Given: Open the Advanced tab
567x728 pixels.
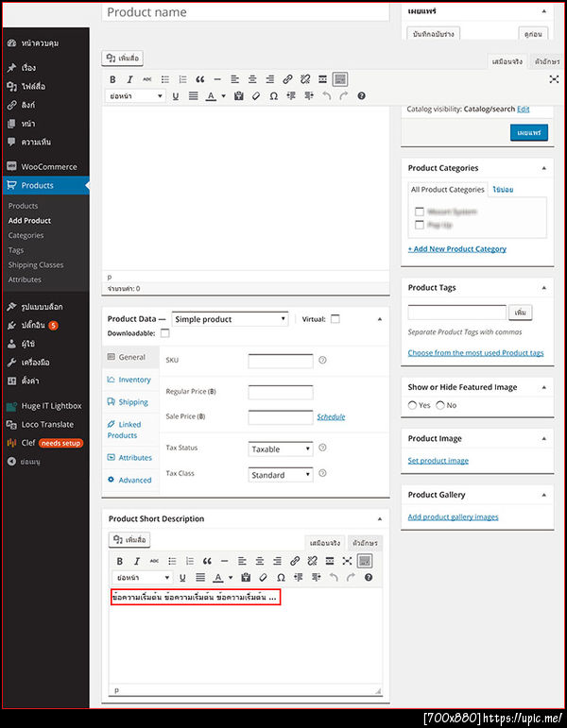Looking at the screenshot, I should tap(130, 480).
